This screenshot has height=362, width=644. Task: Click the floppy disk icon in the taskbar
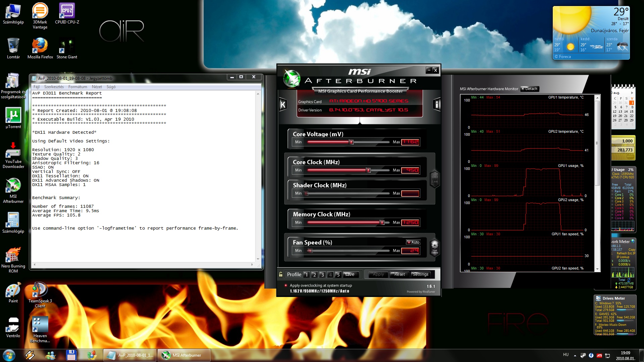tap(71, 355)
